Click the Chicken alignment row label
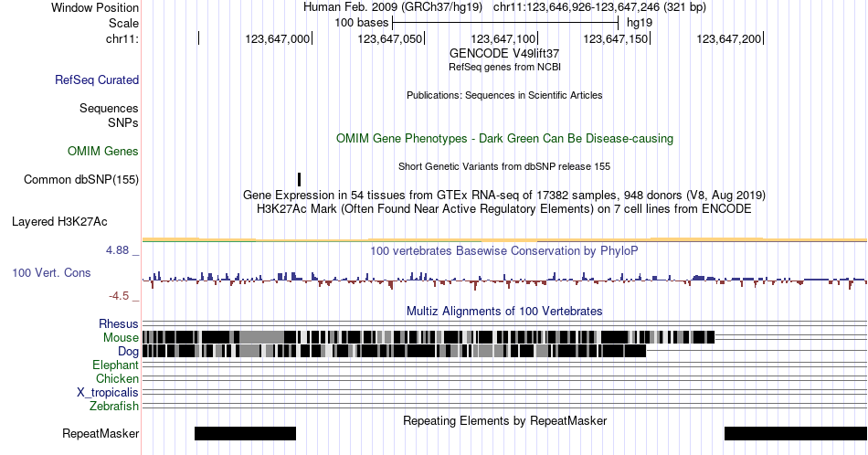This screenshot has height=455, width=868. [117, 378]
